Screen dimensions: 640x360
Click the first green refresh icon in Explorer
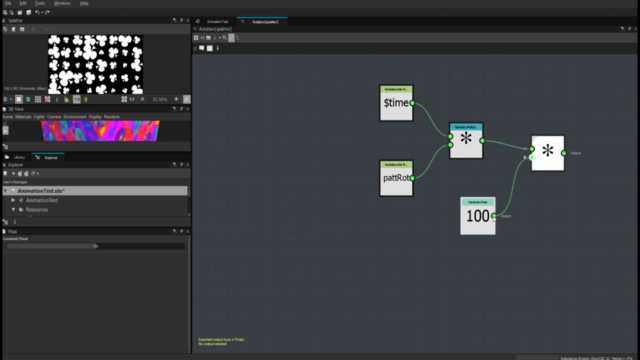pos(20,173)
